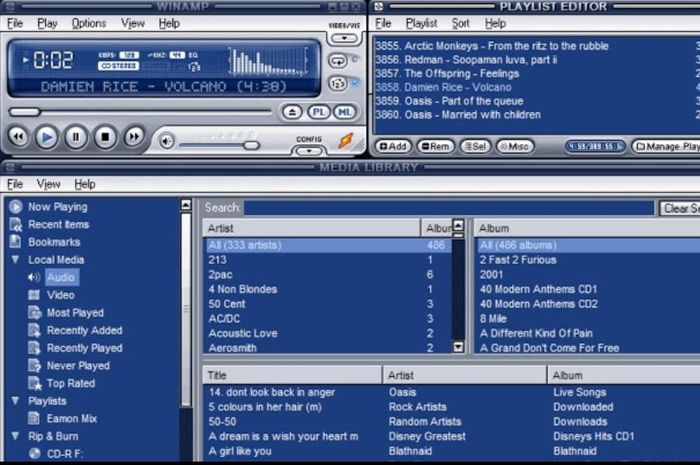Click the Now Playing icon in sidebar

pos(16,207)
